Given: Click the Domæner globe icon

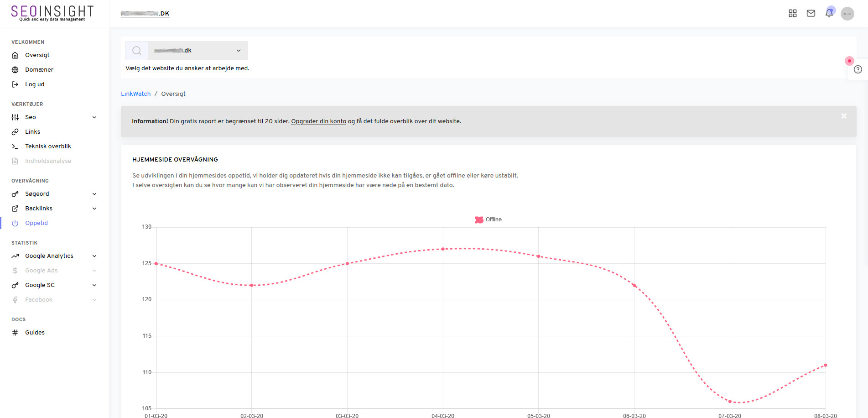Looking at the screenshot, I should click(15, 69).
